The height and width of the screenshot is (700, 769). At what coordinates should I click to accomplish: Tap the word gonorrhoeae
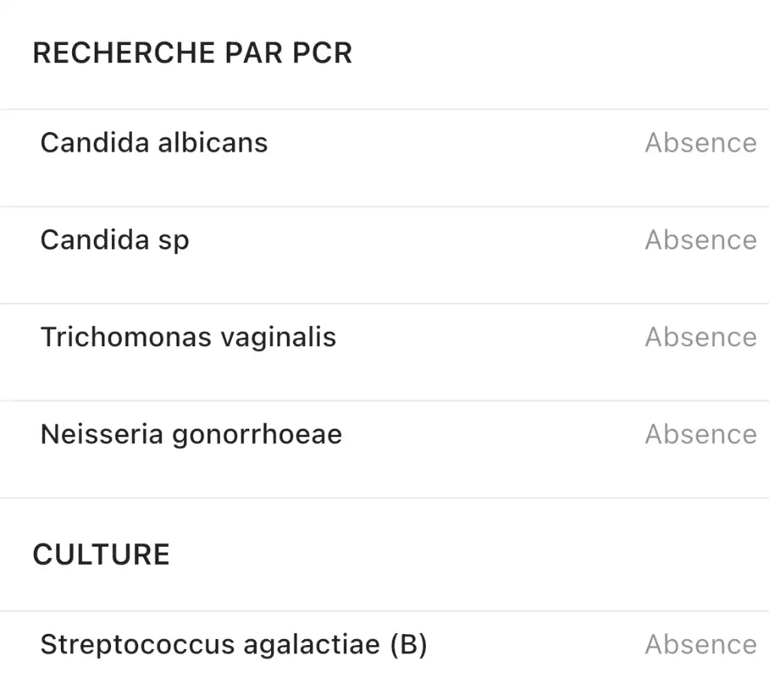(x=257, y=435)
